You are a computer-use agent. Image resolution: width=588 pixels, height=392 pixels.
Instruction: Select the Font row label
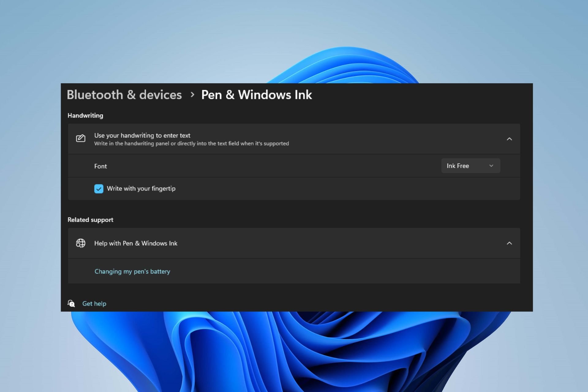pos(100,166)
